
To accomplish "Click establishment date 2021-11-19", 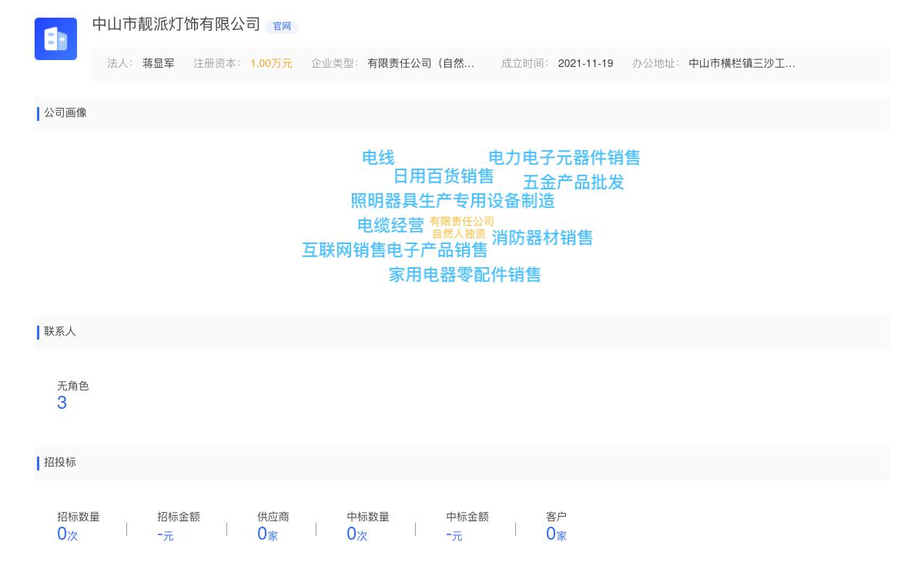I will pos(586,64).
